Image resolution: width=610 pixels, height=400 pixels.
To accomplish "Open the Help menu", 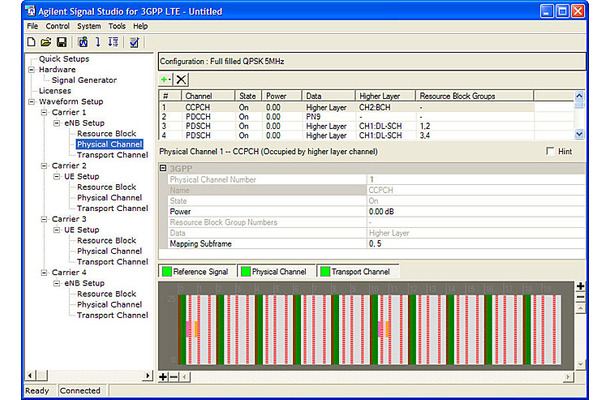I will pos(140,26).
